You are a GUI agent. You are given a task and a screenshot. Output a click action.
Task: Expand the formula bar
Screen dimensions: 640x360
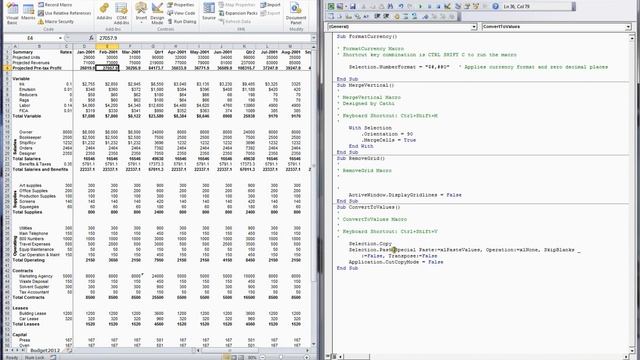(313, 38)
